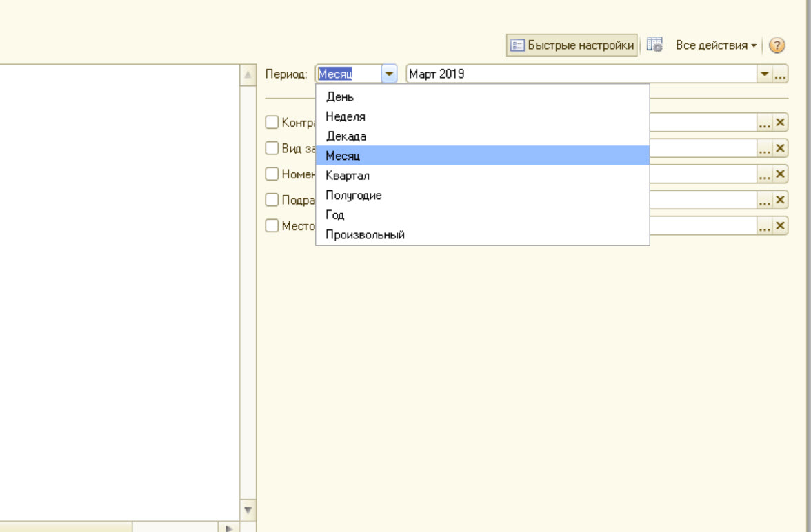Enable the Контра... filter checkbox
811x532 pixels.
click(x=272, y=123)
